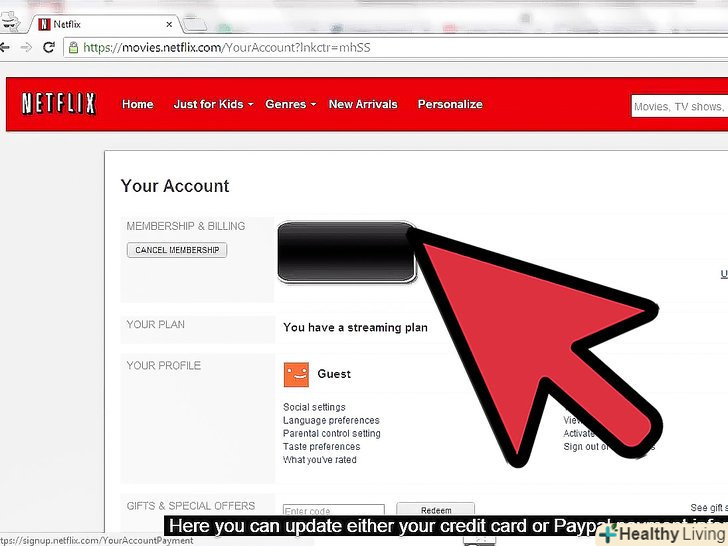Click the Netflix logo in the header

(59, 104)
